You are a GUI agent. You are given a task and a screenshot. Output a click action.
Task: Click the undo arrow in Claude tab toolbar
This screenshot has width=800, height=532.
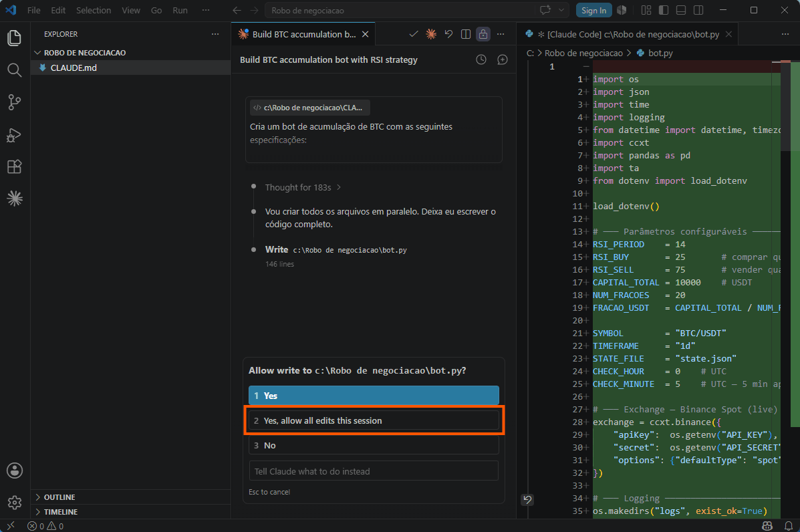[x=448, y=34]
